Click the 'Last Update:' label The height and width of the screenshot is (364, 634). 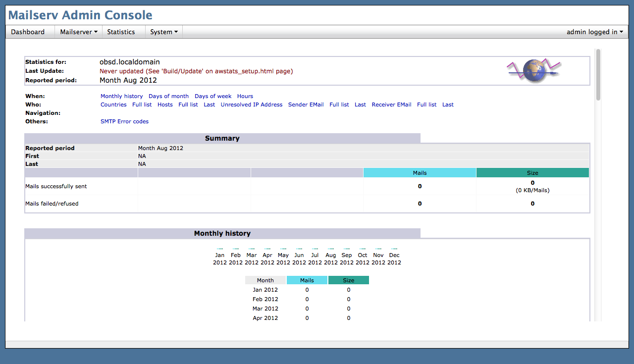pyautogui.click(x=43, y=71)
